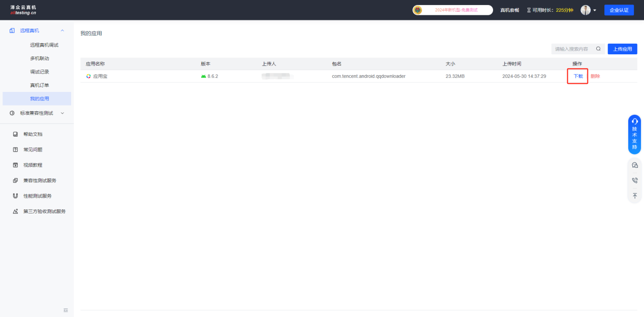Screen dimensions: 644x317
Task: Click the 上传应用 button
Action: pos(622,49)
